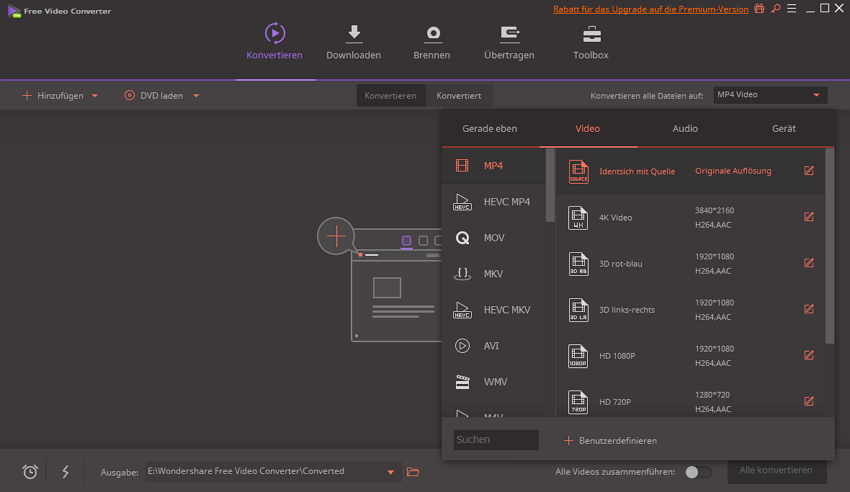The height and width of the screenshot is (492, 850).
Task: Click the big plus add-file icon
Action: (336, 236)
